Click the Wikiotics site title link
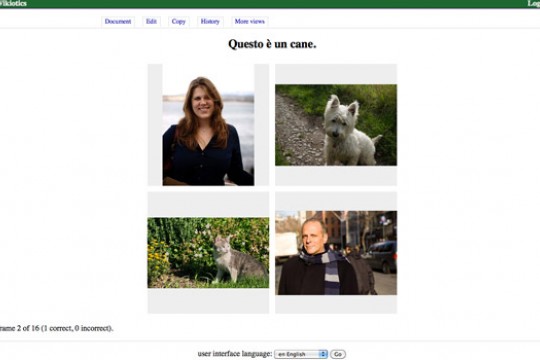 [x=13, y=3]
